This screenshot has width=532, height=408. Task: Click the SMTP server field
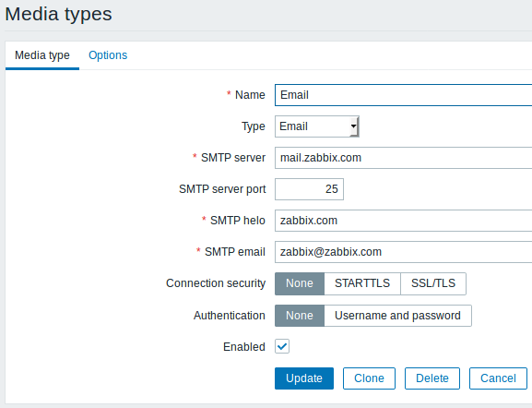tap(404, 158)
